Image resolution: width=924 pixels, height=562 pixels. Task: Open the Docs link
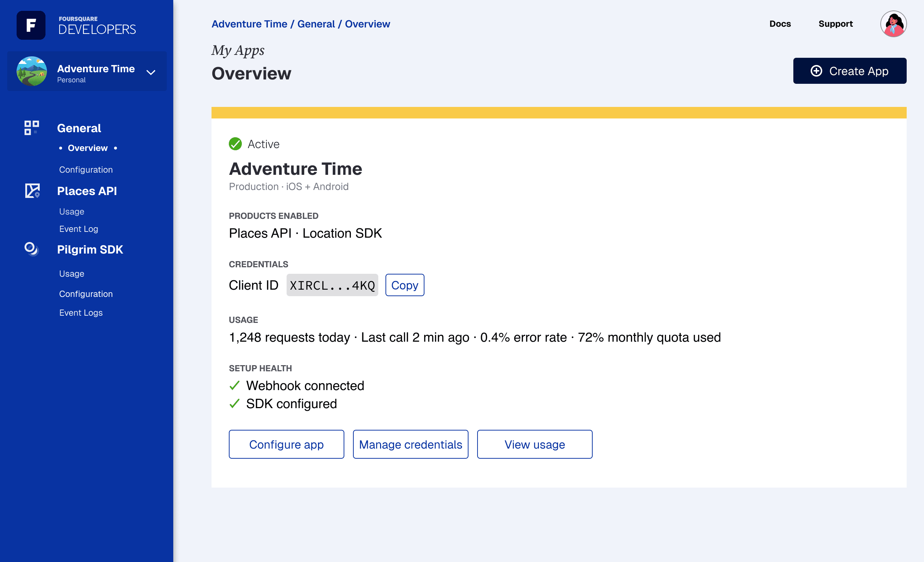(780, 23)
